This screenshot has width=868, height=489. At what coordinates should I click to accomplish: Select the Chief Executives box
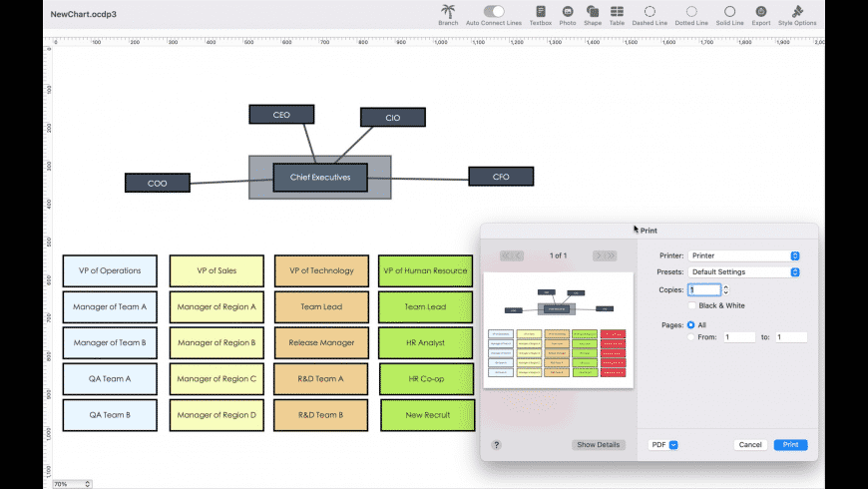pos(320,178)
